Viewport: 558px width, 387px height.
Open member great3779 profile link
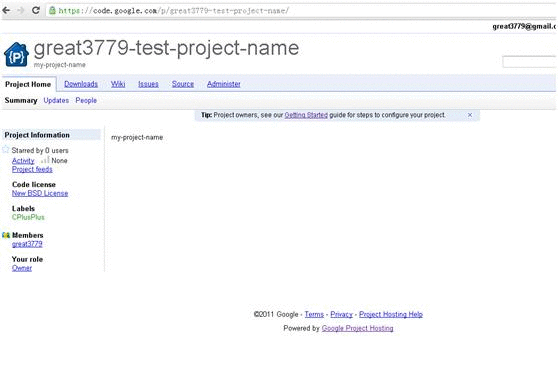click(27, 244)
